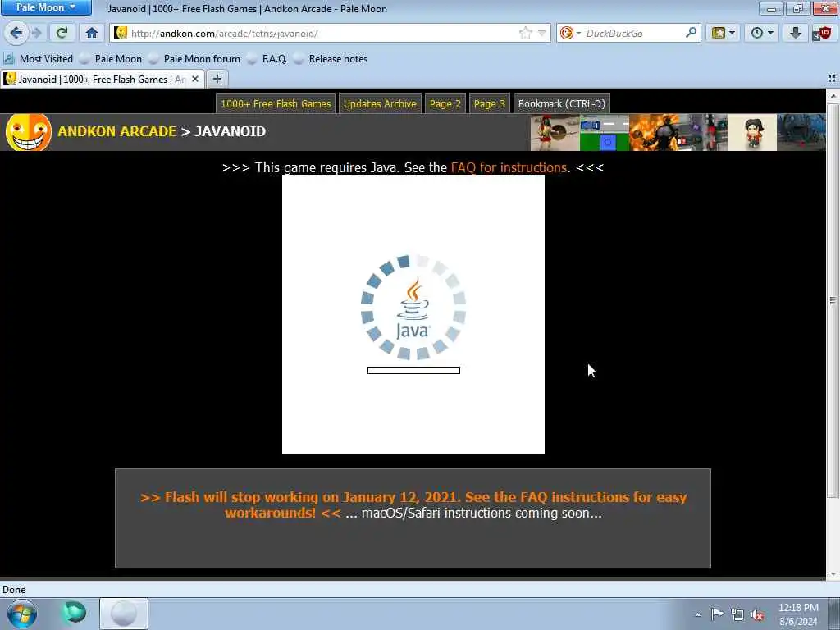This screenshot has width=840, height=630.
Task: Click the Bookmark (CTRL-D) button
Action: coord(561,104)
